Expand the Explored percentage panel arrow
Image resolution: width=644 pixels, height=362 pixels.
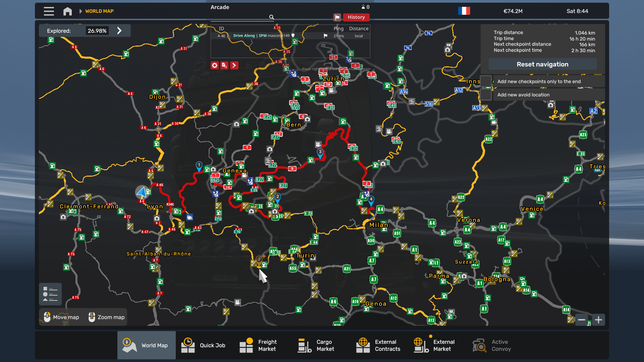(119, 31)
